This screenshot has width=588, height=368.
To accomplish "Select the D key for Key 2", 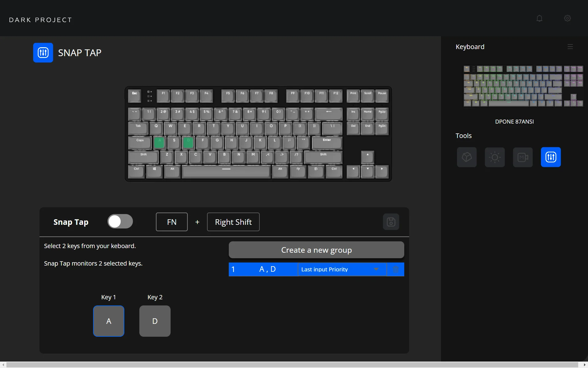I will tap(155, 320).
